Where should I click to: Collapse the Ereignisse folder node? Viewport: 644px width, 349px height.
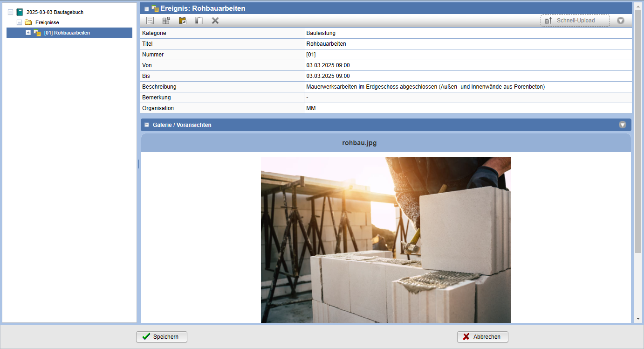click(19, 22)
